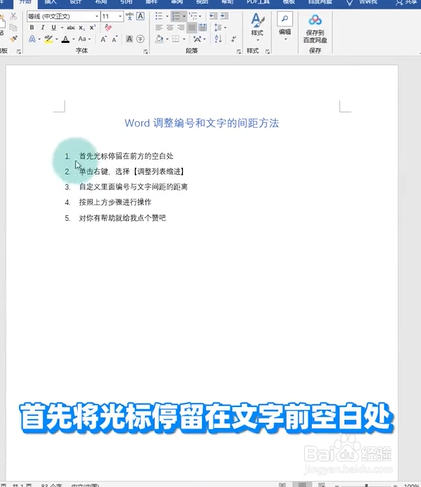Image resolution: width=421 pixels, height=487 pixels.
Task: Open underline style dropdown arrow
Action: point(62,28)
